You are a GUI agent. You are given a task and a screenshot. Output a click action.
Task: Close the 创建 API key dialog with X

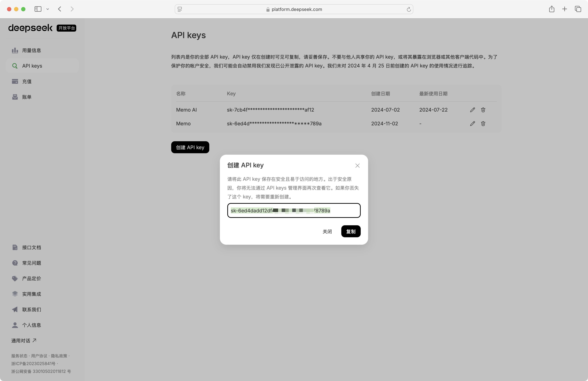[357, 166]
